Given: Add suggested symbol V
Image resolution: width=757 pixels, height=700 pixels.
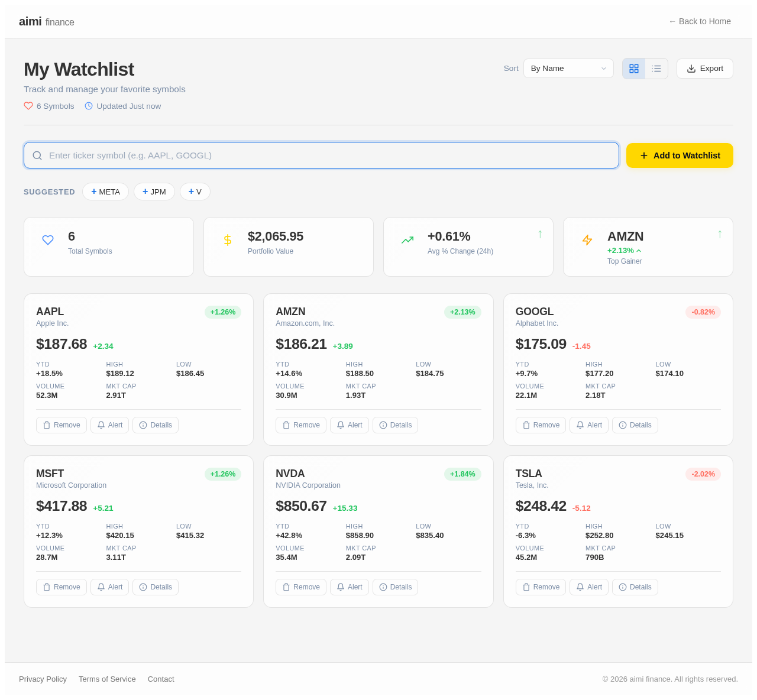Looking at the screenshot, I should (x=195, y=192).
